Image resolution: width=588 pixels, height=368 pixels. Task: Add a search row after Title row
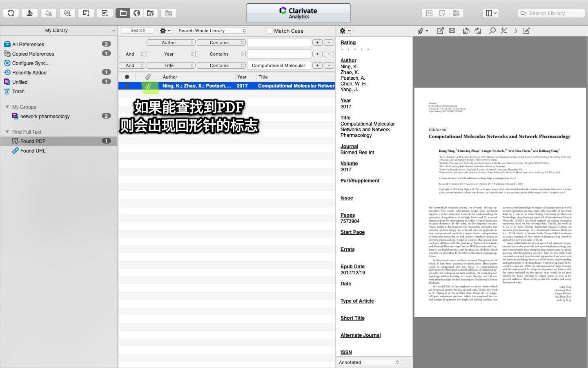(317, 65)
